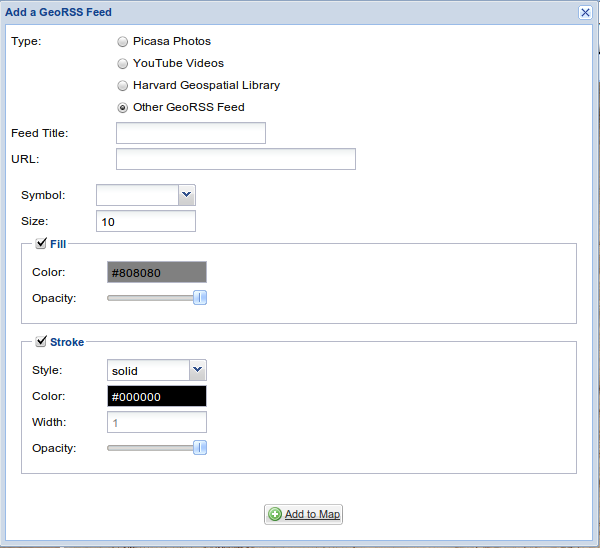The height and width of the screenshot is (548, 600).
Task: Open Fill color swatch #808080
Action: (157, 272)
